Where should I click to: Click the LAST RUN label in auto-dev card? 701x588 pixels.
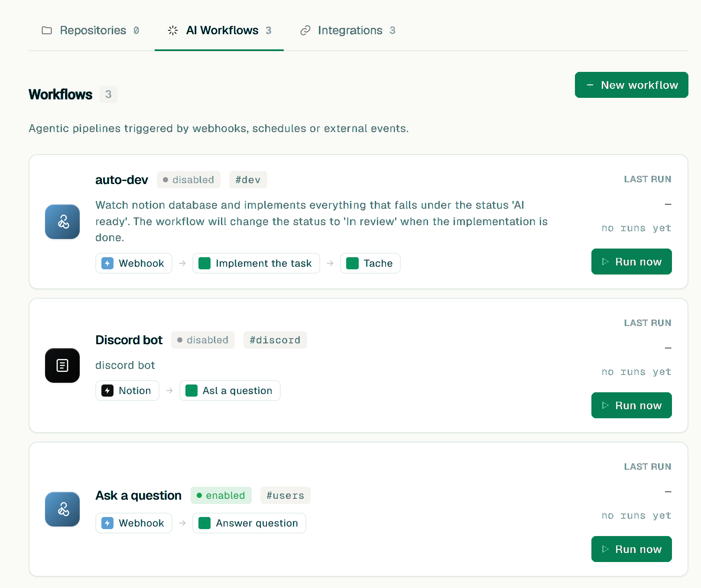pos(648,179)
